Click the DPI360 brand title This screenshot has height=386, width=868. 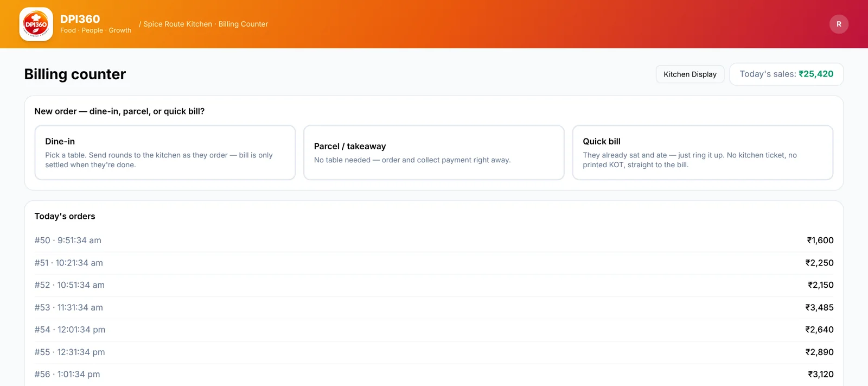coord(80,19)
